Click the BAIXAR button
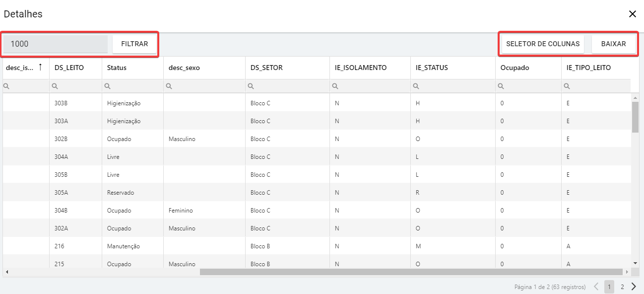The height and width of the screenshot is (294, 644). [614, 44]
